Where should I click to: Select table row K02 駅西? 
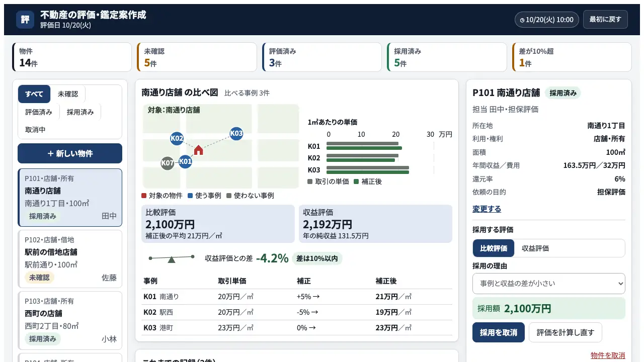(x=297, y=312)
